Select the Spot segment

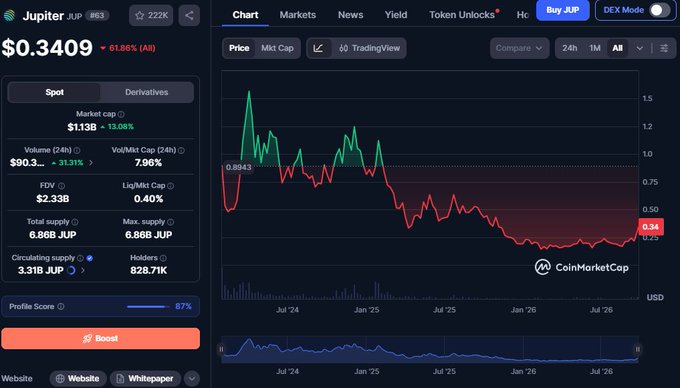pos(54,92)
